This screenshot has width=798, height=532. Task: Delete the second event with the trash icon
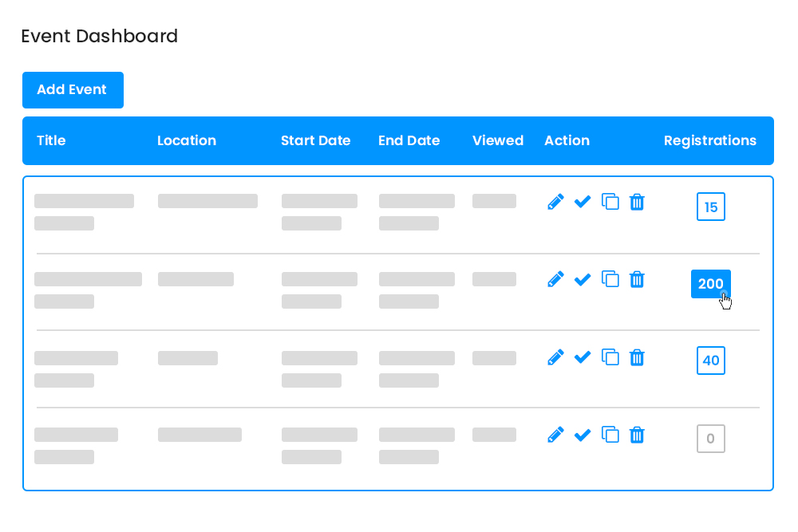[x=637, y=279]
